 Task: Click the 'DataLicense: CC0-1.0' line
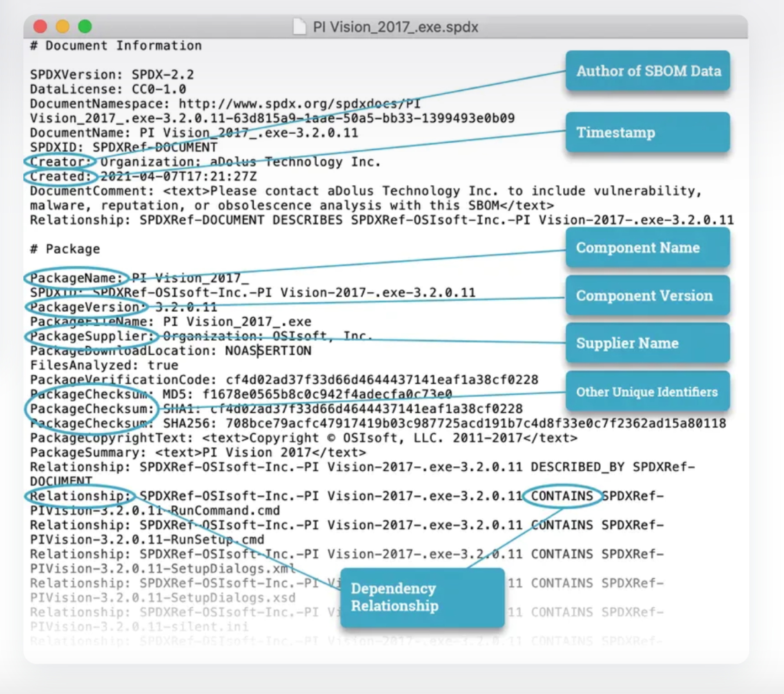pos(108,89)
